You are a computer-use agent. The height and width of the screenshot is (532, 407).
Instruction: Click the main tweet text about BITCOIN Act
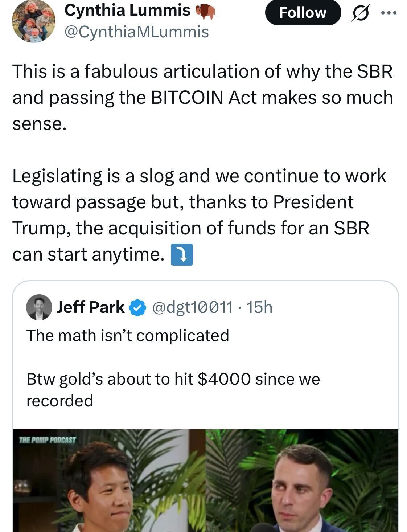click(x=202, y=97)
